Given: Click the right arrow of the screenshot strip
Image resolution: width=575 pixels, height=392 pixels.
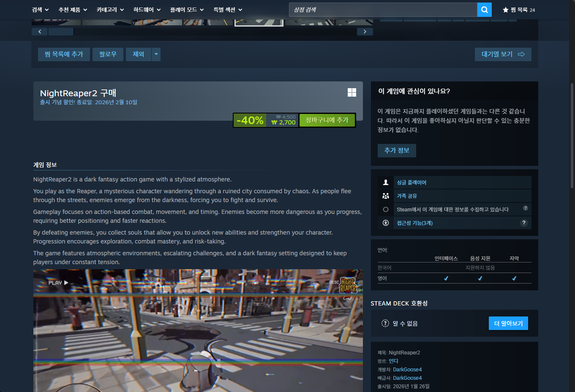Looking at the screenshot, I should click(365, 32).
